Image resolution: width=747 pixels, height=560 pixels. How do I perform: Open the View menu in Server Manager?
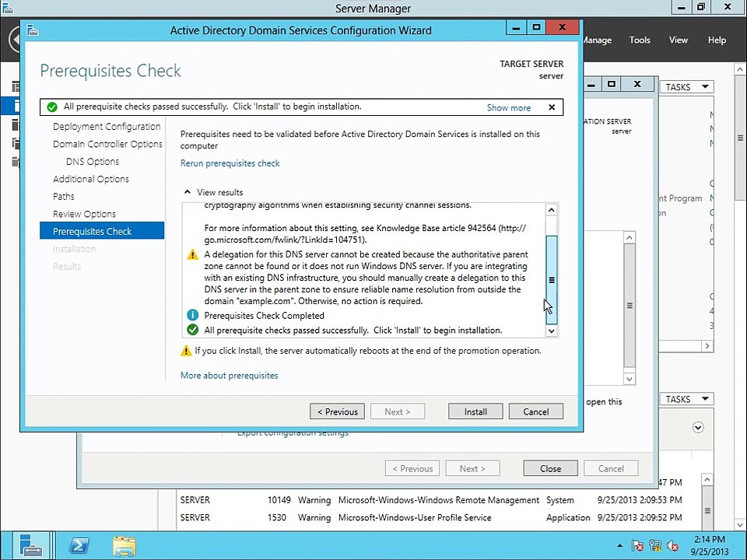click(678, 40)
